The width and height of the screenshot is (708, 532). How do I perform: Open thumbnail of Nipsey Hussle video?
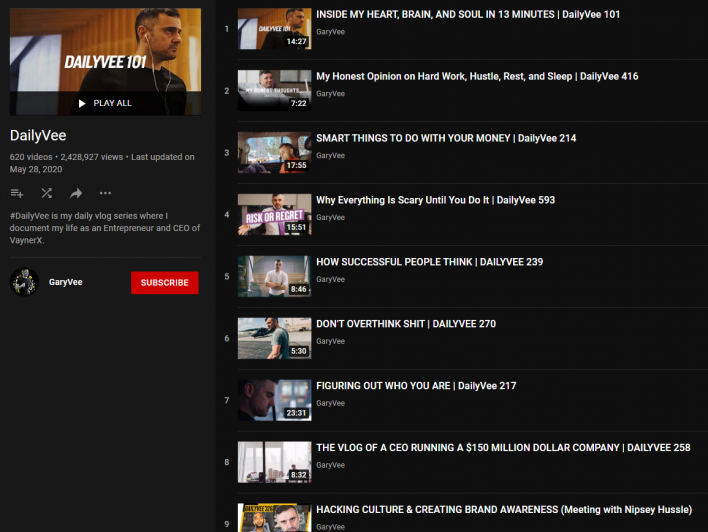(275, 518)
